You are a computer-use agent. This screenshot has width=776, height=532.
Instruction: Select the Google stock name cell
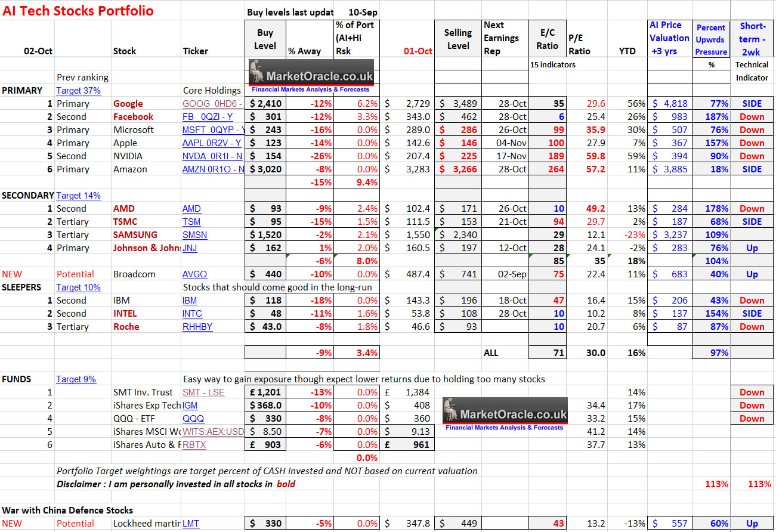pos(128,104)
